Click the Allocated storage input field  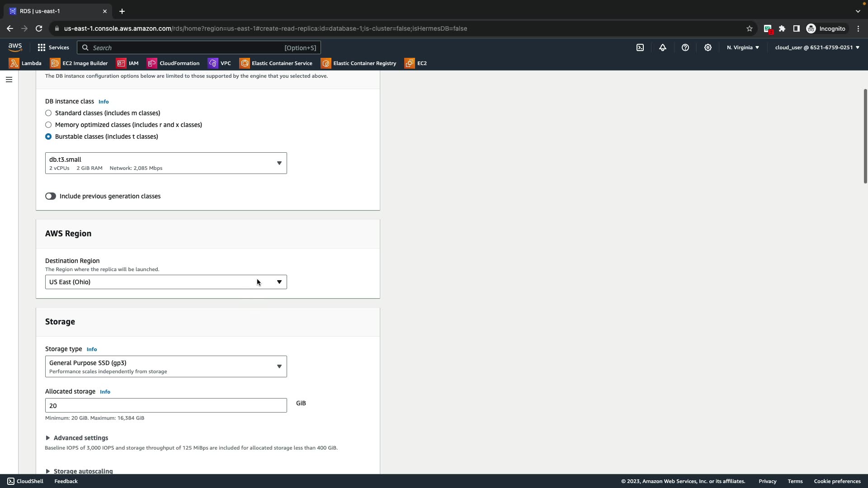[x=165, y=405]
